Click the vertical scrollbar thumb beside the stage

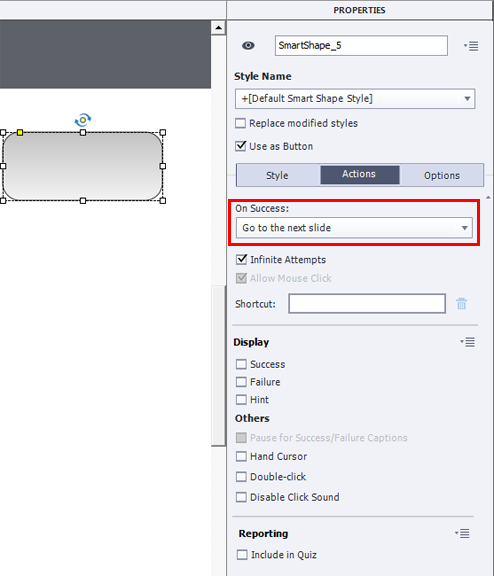219,366
